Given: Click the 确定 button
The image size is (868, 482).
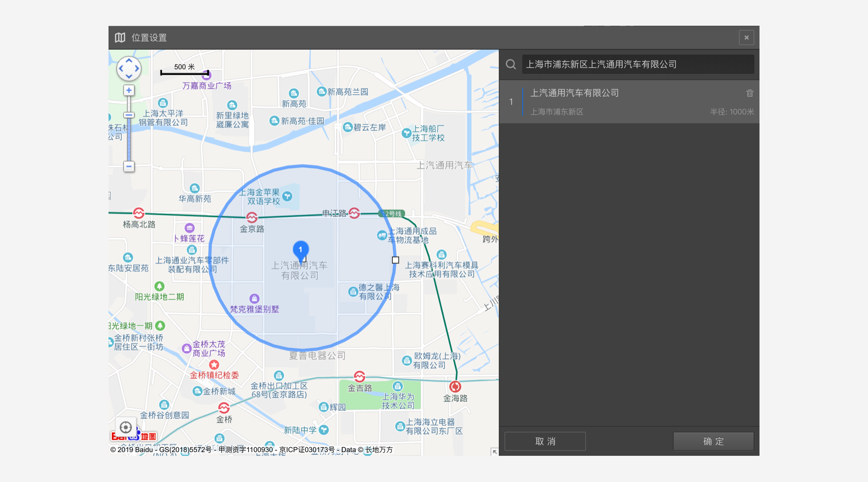Looking at the screenshot, I should [713, 441].
